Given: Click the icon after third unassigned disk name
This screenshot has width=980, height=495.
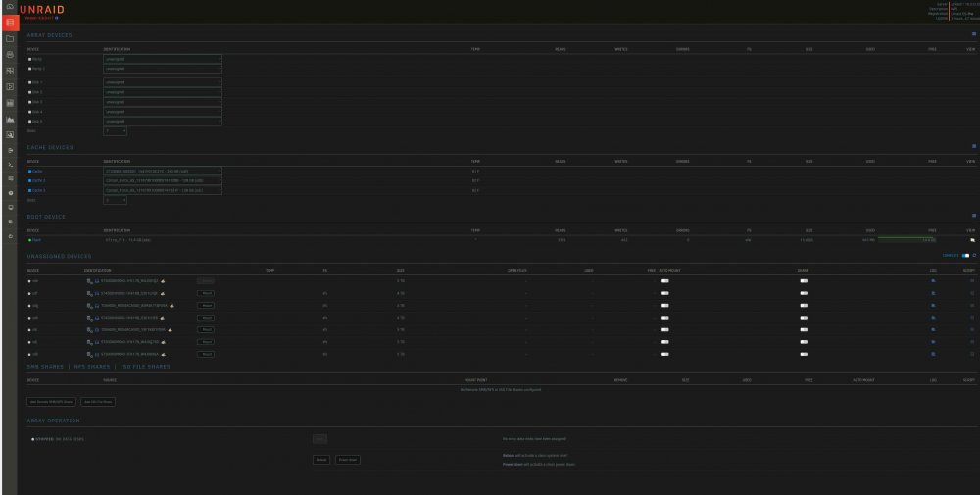Looking at the screenshot, I should tap(171, 306).
